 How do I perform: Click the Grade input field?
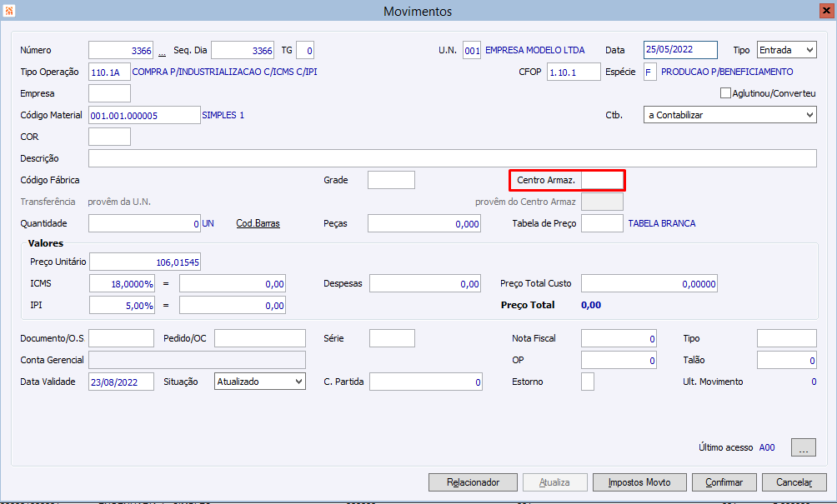point(391,180)
